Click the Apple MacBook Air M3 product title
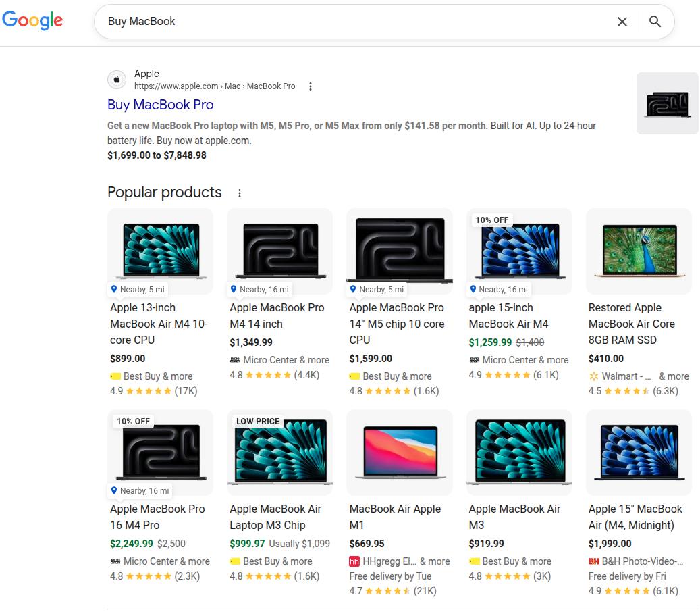Image resolution: width=700 pixels, height=612 pixels. pos(514,517)
